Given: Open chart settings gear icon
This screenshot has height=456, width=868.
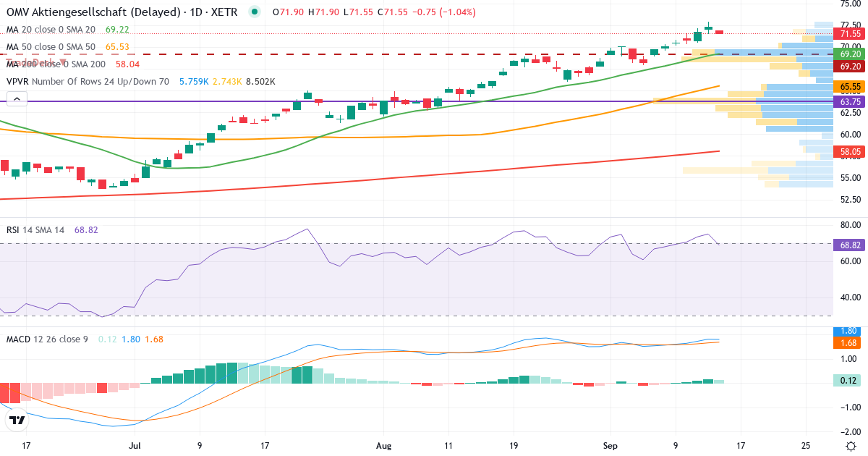Looking at the screenshot, I should click(x=851, y=446).
